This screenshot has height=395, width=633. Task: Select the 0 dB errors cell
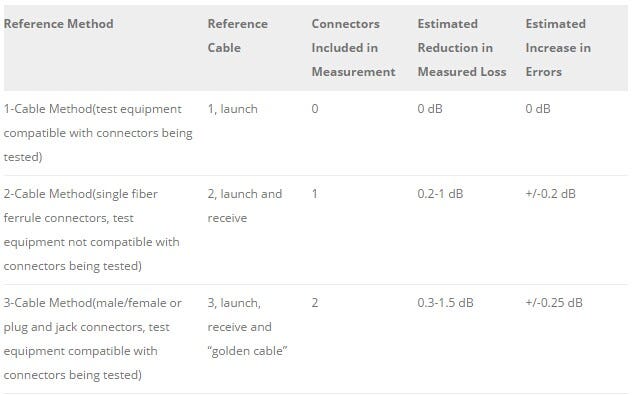click(x=538, y=109)
